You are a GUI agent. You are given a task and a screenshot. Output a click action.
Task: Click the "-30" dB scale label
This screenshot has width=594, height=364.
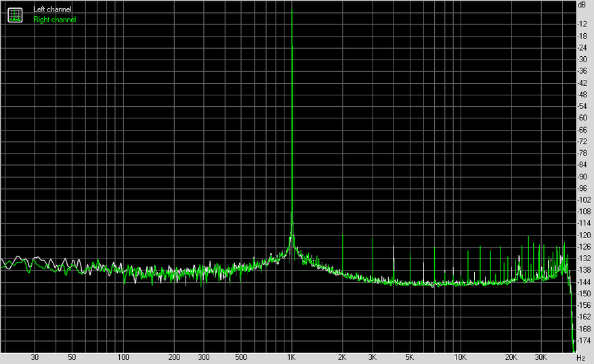click(582, 60)
